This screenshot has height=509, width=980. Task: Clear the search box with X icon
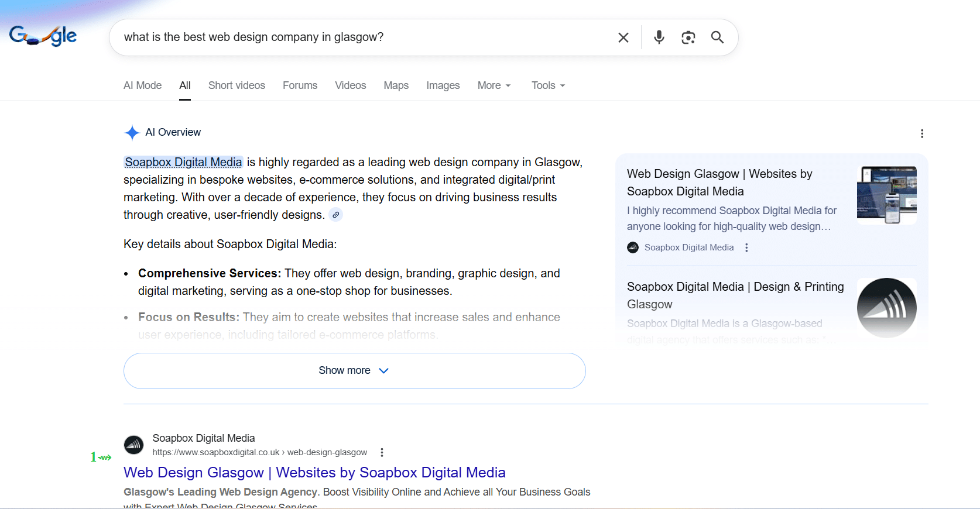(x=623, y=37)
